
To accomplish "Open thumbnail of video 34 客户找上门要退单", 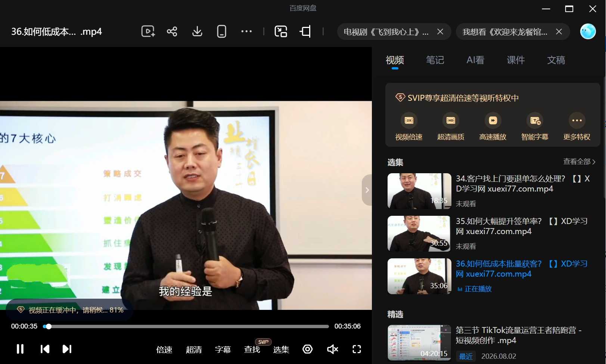I will [419, 191].
